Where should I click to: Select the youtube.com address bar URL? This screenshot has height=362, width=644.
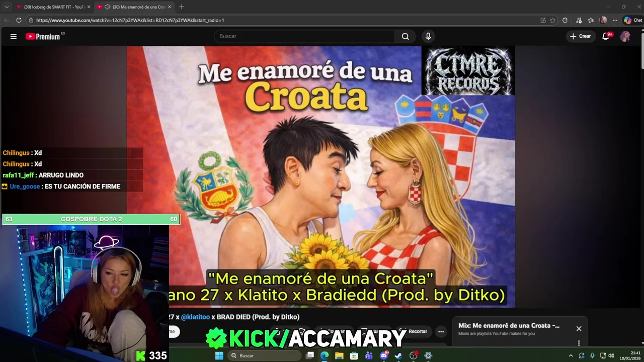pyautogui.click(x=130, y=20)
